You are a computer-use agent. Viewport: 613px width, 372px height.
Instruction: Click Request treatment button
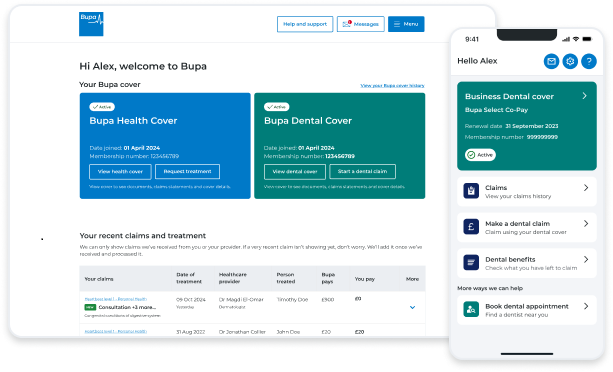[187, 172]
